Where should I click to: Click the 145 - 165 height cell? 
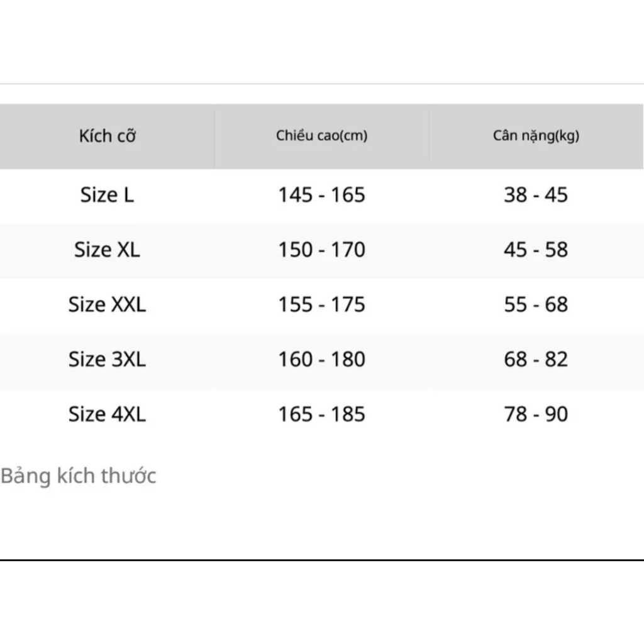321,195
